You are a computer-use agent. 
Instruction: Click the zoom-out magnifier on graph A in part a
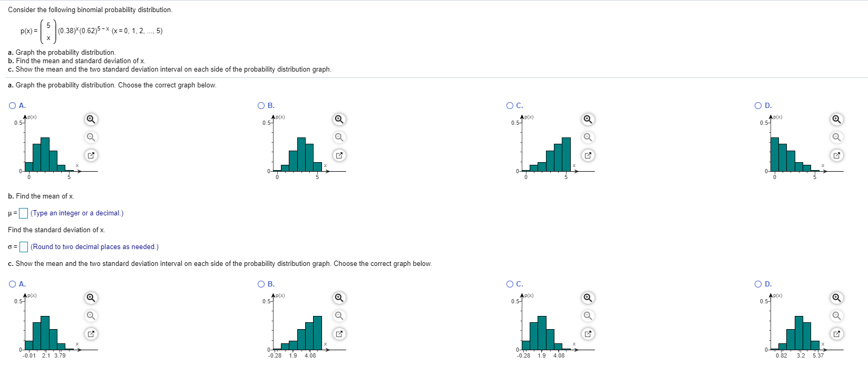(90, 137)
